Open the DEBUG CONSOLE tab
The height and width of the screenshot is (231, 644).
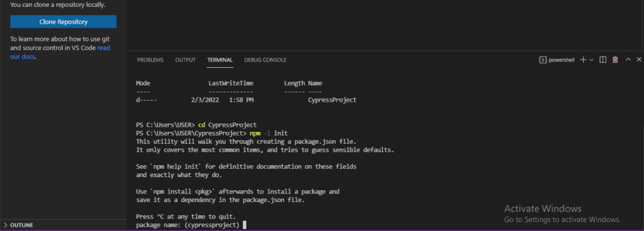click(265, 60)
